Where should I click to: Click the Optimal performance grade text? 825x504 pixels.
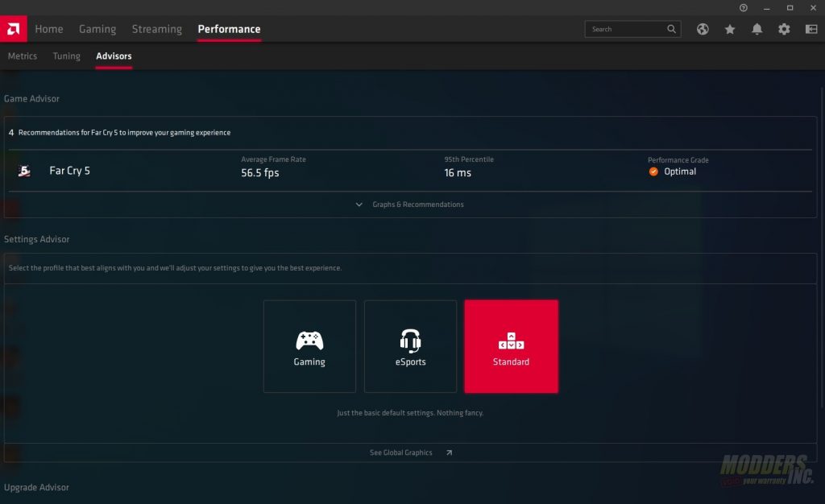tap(680, 171)
